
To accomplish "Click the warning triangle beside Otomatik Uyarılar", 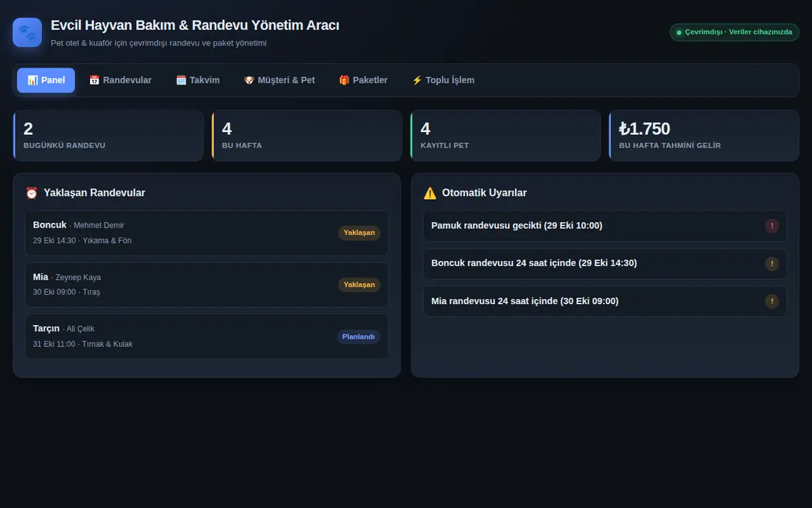I will pos(430,193).
